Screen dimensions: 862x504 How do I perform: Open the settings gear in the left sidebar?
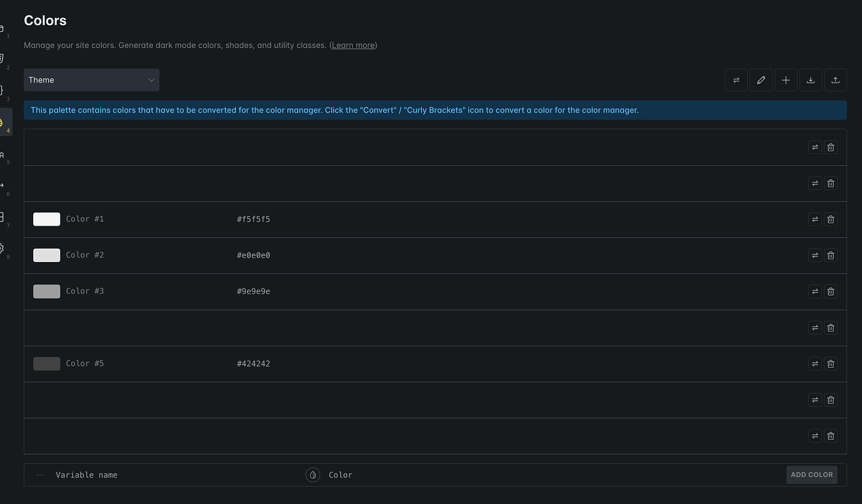click(x=2, y=249)
